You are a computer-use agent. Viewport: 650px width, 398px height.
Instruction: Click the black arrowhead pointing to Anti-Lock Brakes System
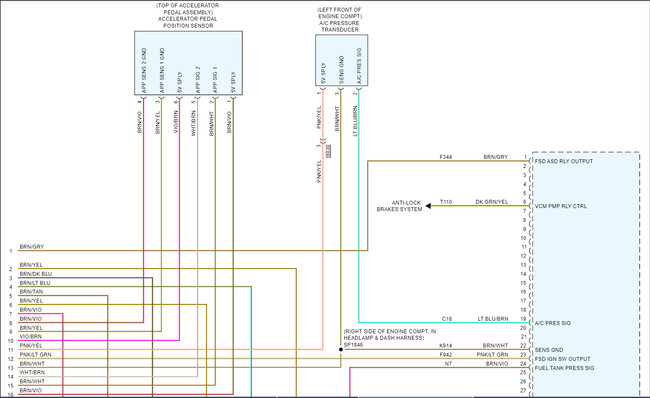(428, 206)
